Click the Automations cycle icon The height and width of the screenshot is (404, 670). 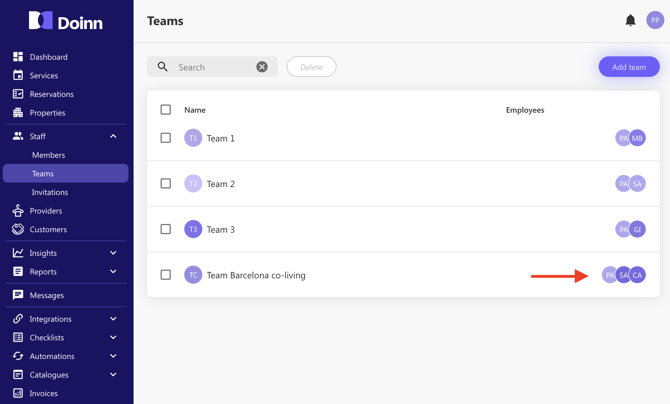(18, 356)
